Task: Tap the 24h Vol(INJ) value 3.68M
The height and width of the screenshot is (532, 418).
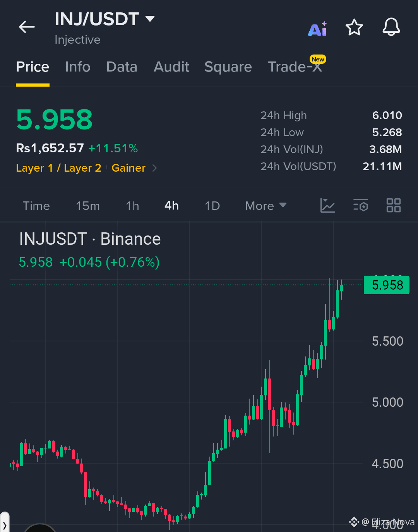Action: tap(385, 149)
